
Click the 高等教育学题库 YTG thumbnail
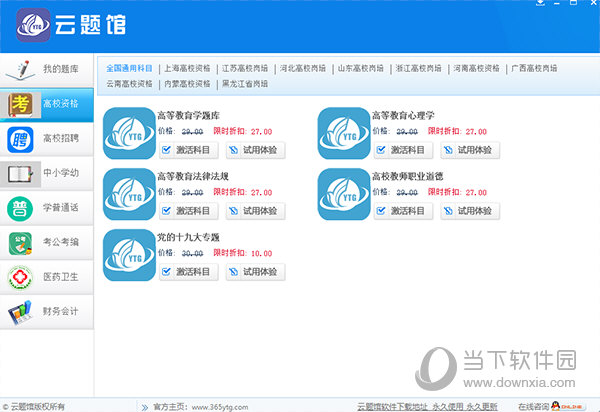click(x=129, y=133)
